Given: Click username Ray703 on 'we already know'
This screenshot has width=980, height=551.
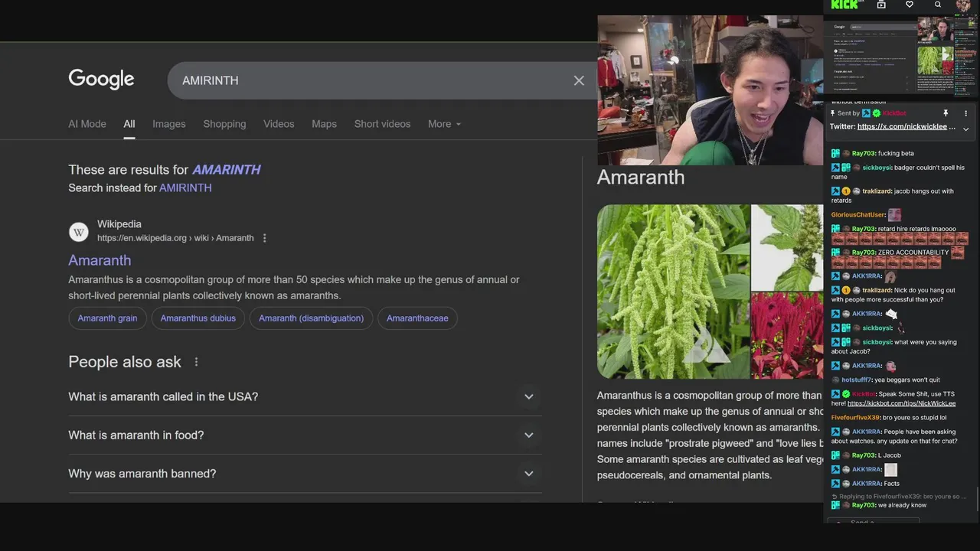Looking at the screenshot, I should point(864,505).
